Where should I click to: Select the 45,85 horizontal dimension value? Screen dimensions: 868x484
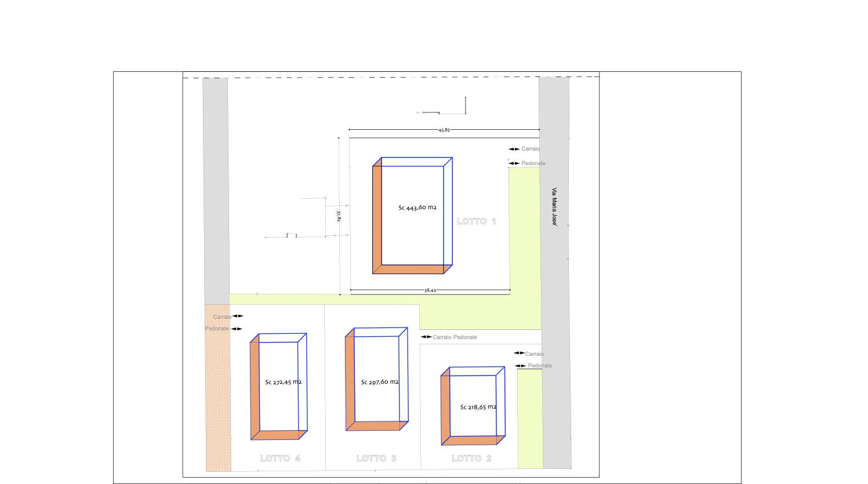tap(444, 130)
